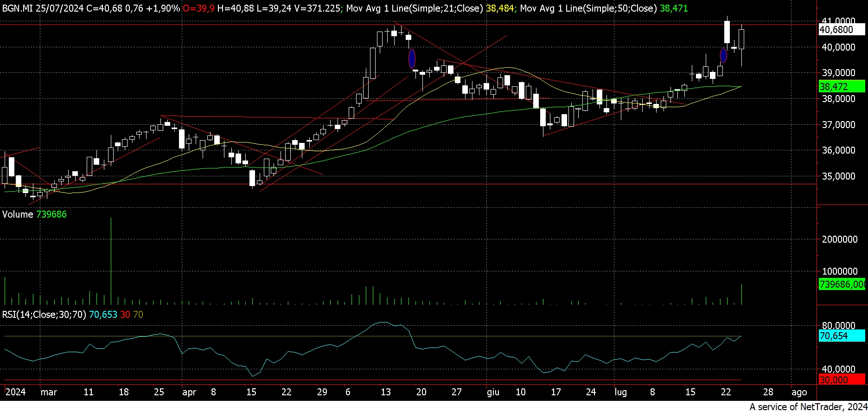
Task: Click the giu month label on date axis
Action: [x=493, y=392]
